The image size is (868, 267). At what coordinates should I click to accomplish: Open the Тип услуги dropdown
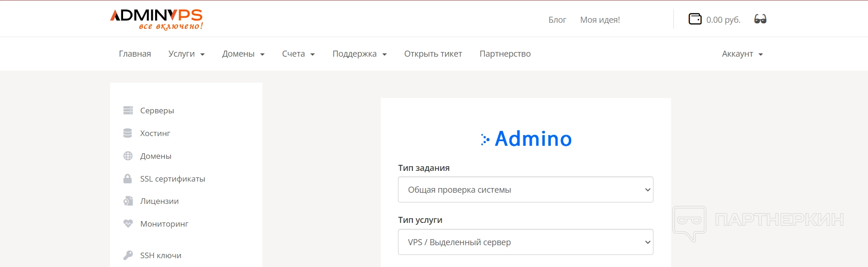[525, 242]
